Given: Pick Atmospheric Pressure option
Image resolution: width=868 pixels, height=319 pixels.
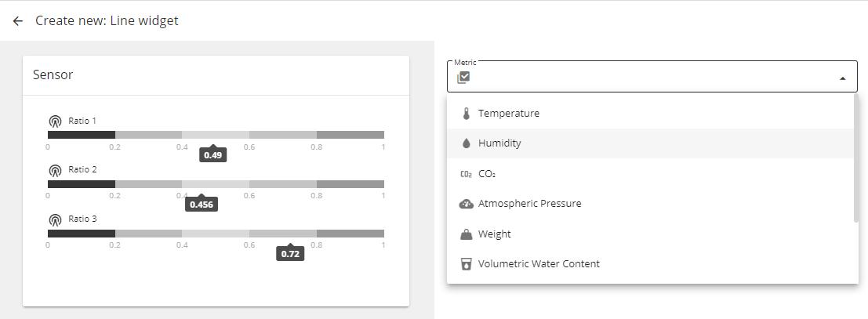Looking at the screenshot, I should 529,204.
